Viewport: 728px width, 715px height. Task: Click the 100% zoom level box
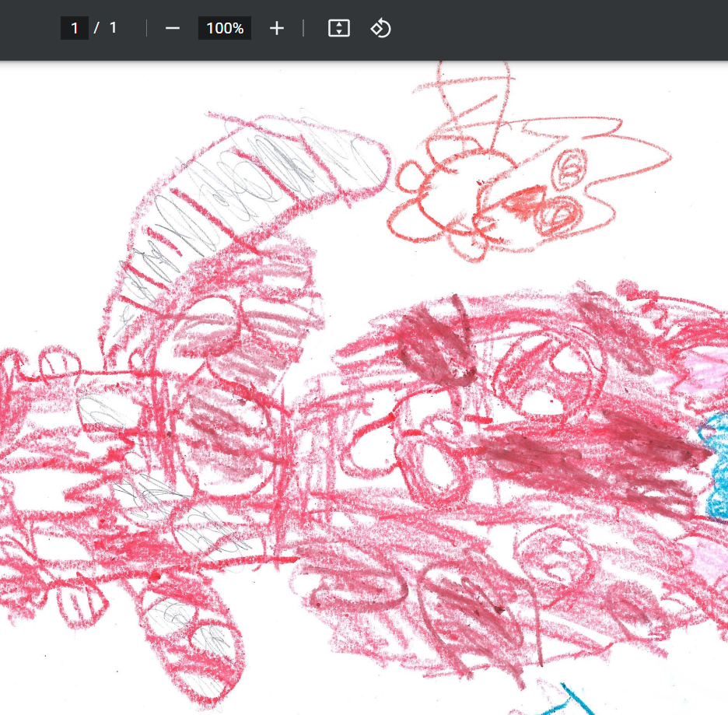point(225,29)
